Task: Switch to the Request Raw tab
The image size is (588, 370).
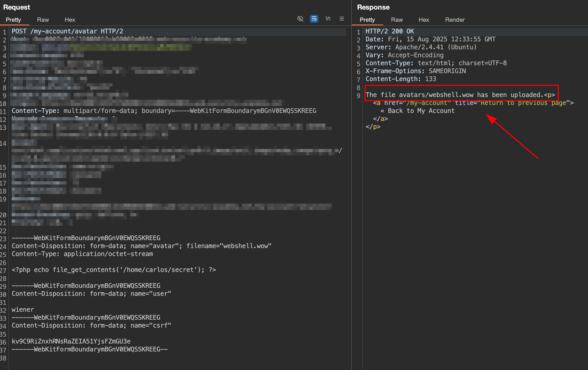Action: 43,20
